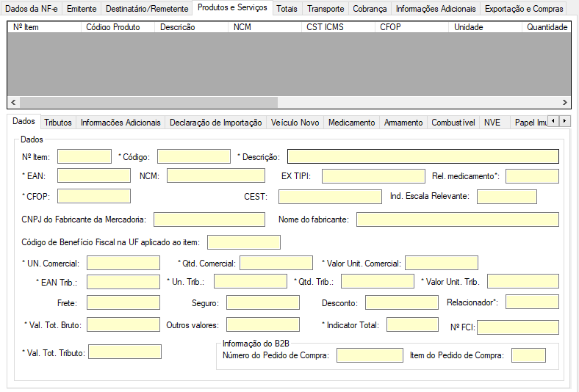Click the CFOP column header
Image resolution: width=579 pixels, height=392 pixels.
click(411, 27)
